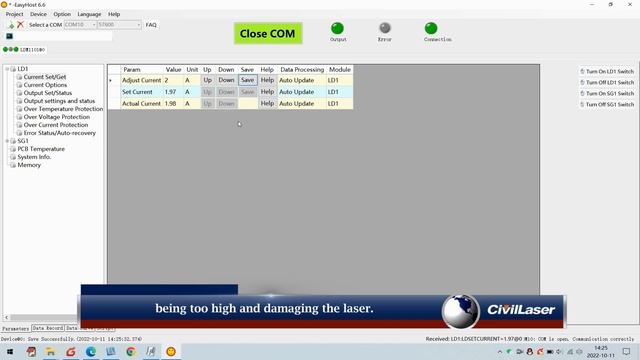Open Google Chrome from the taskbar
The height and width of the screenshot is (360, 640).
tap(131, 351)
